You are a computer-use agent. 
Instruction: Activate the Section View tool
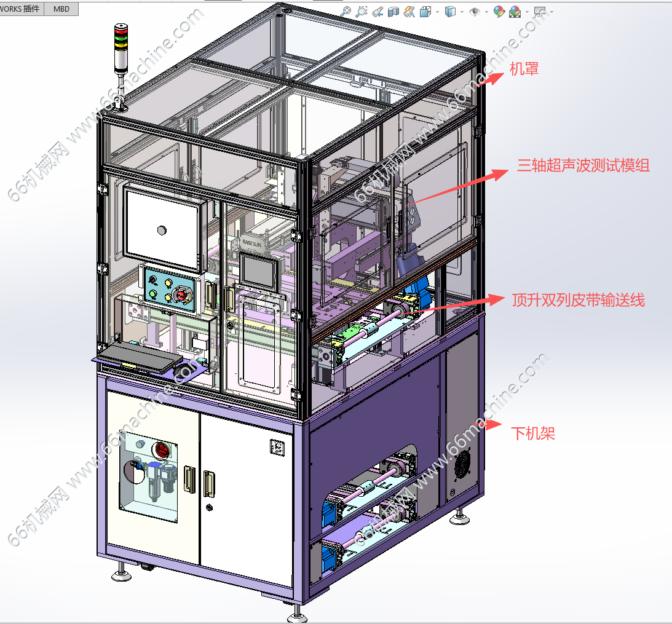tap(393, 11)
